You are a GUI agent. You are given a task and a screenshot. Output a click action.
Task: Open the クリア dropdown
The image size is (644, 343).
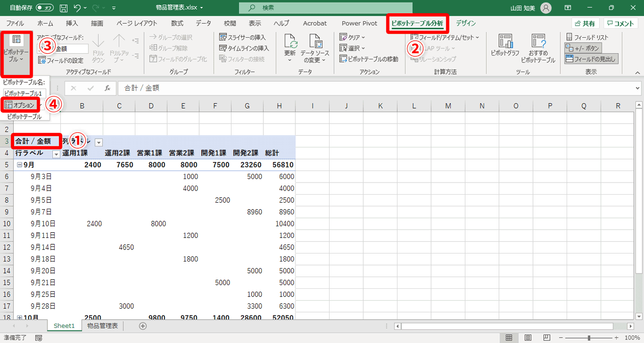click(x=352, y=38)
